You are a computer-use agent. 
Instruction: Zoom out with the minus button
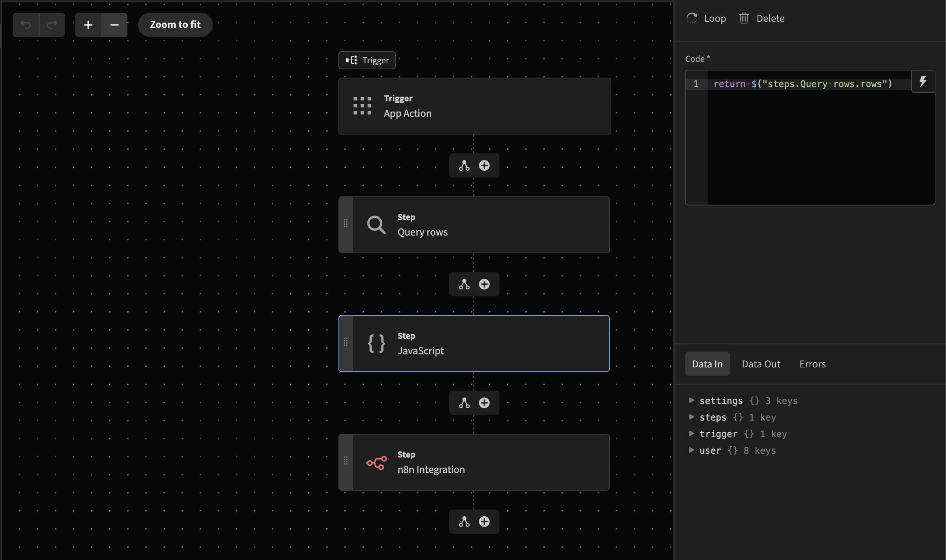pyautogui.click(x=114, y=25)
